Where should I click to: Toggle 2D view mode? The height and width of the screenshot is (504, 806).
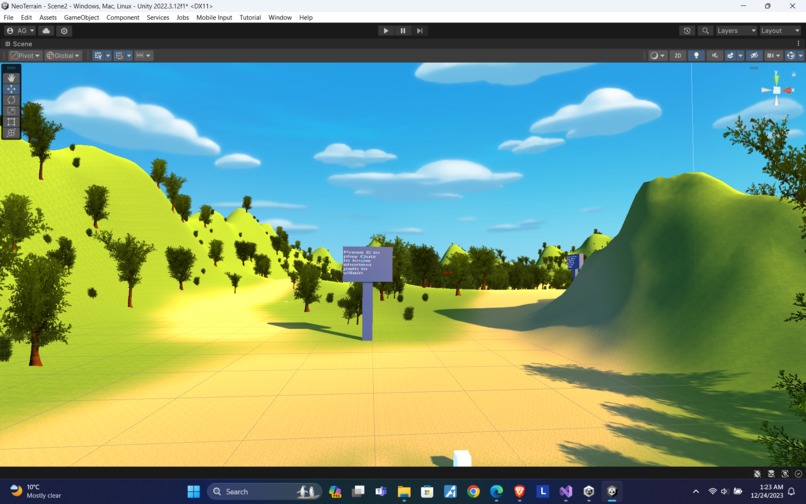tap(677, 56)
